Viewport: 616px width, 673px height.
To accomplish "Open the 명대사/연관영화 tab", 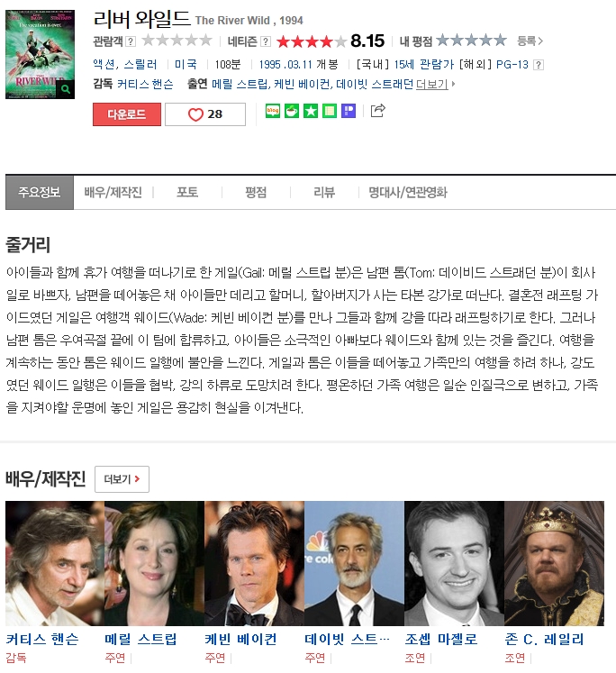I will (x=408, y=192).
